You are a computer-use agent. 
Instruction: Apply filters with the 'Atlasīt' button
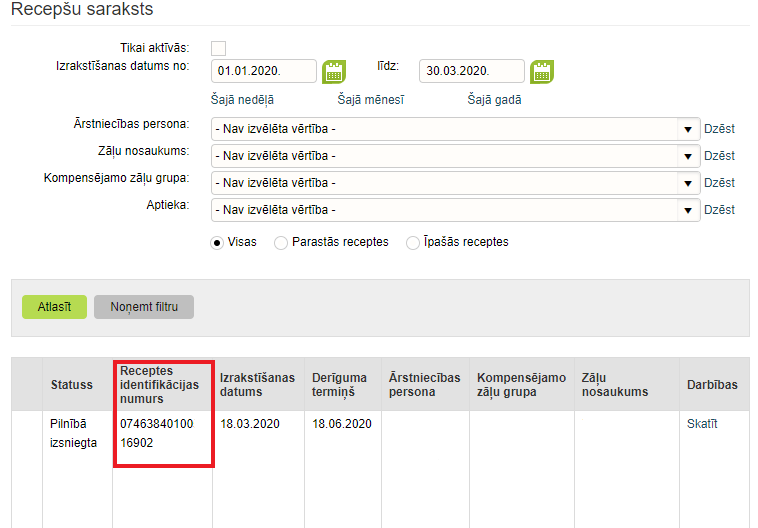point(55,307)
